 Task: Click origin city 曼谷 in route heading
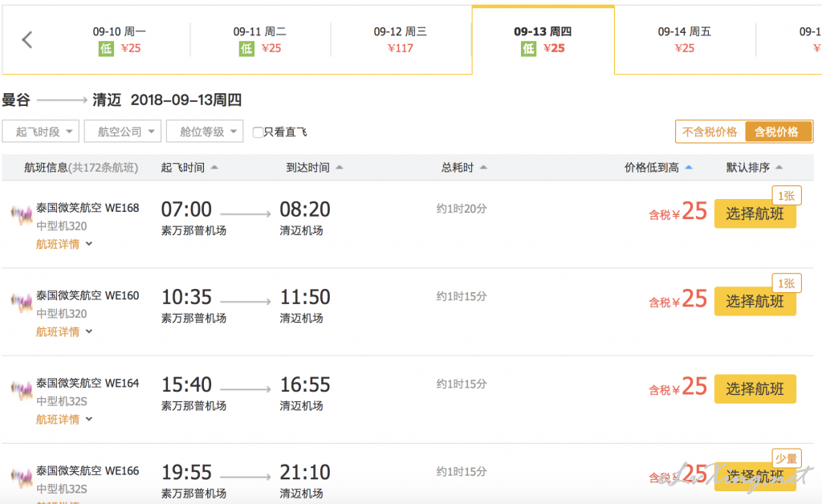click(x=16, y=100)
